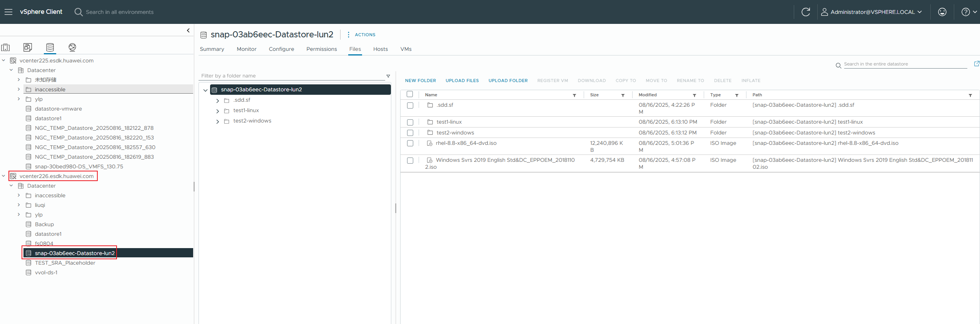The height and width of the screenshot is (324, 980).
Task: Open the Monitor tab
Action: click(247, 49)
